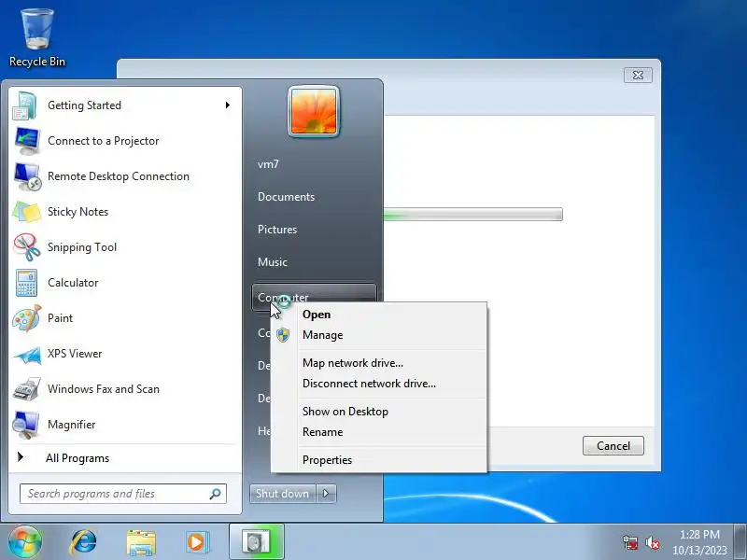Open the XPS Viewer icon
The width and height of the screenshot is (747, 560).
[x=27, y=354]
